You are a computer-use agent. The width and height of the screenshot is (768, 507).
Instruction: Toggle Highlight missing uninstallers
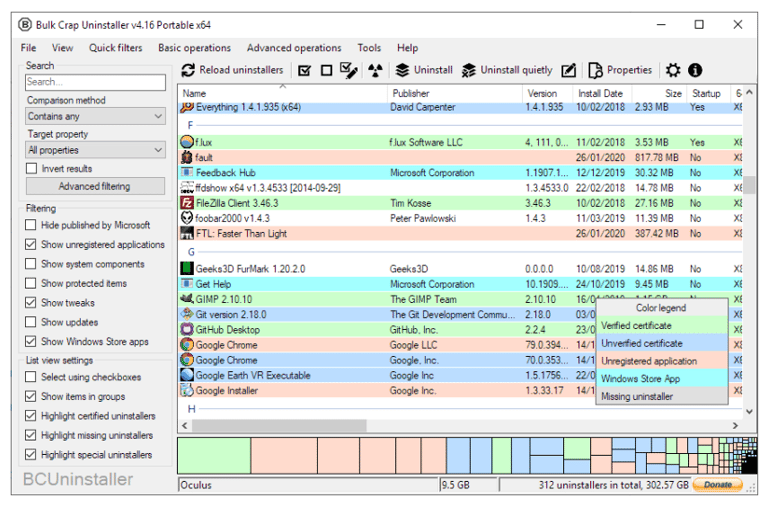pyautogui.click(x=30, y=435)
